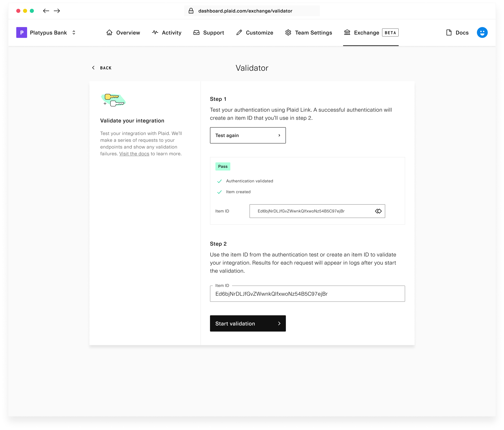Open the Support tab
Screen dimensions: 504x430
[209, 32]
